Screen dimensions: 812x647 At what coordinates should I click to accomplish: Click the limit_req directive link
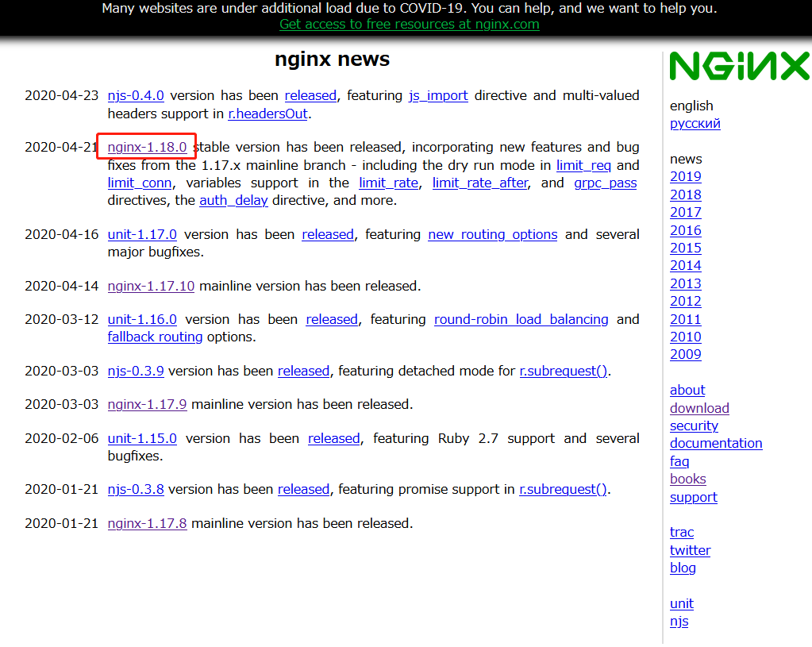(583, 165)
